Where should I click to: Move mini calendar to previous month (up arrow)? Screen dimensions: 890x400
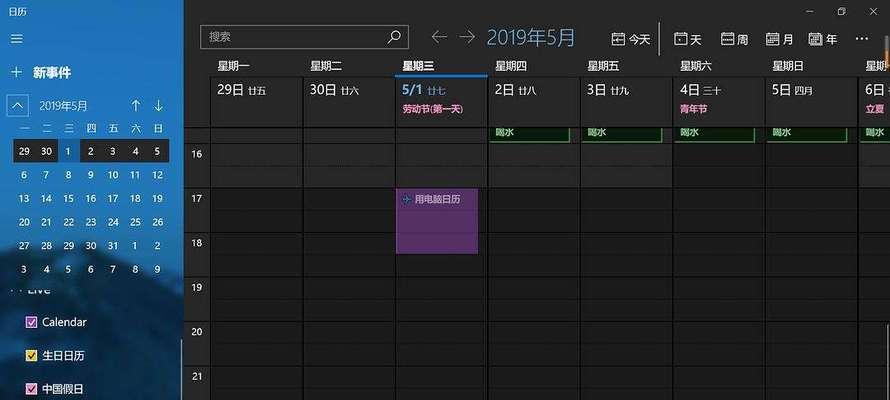[136, 106]
